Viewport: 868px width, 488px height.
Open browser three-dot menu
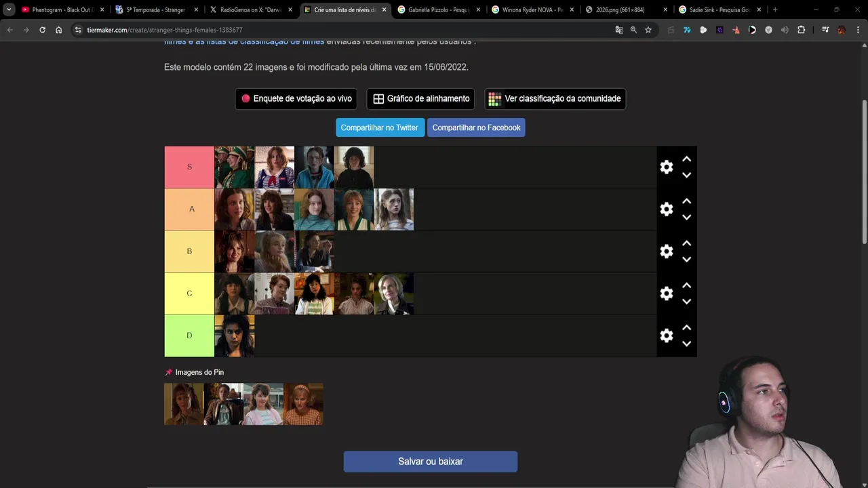[x=858, y=30]
